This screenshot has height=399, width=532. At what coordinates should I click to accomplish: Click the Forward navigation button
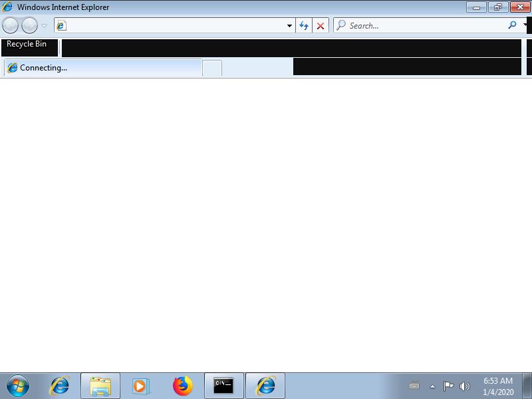[x=29, y=25]
